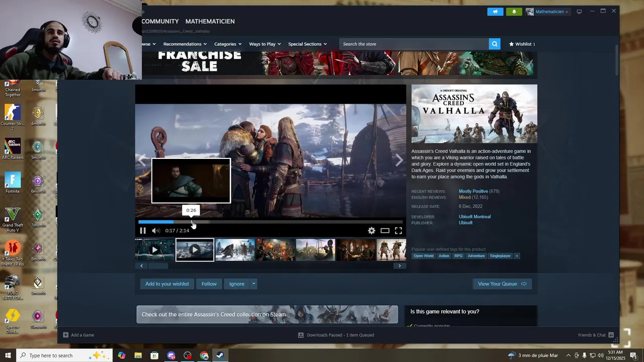This screenshot has width=644, height=362.
Task: Open COMMUNITY tab in Steam header
Action: click(x=160, y=21)
